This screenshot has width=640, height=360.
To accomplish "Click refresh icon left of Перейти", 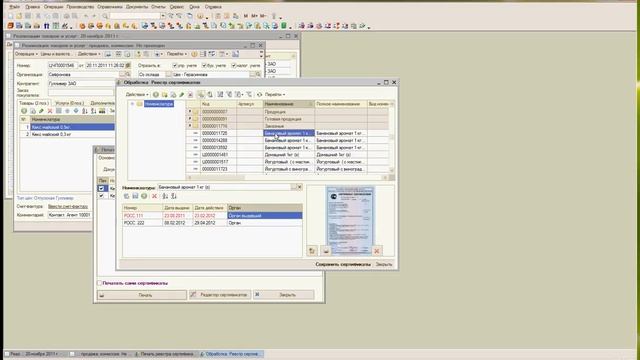I will (259, 95).
